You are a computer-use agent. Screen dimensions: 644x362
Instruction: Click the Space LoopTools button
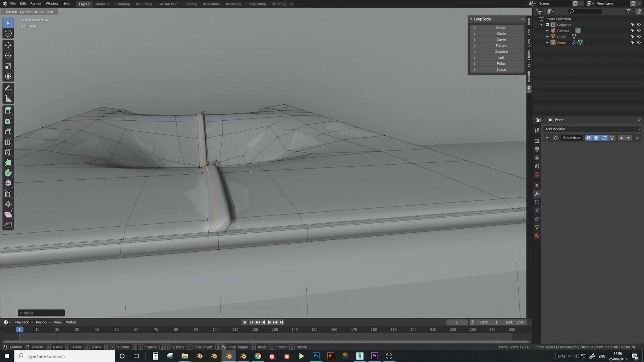(x=501, y=70)
